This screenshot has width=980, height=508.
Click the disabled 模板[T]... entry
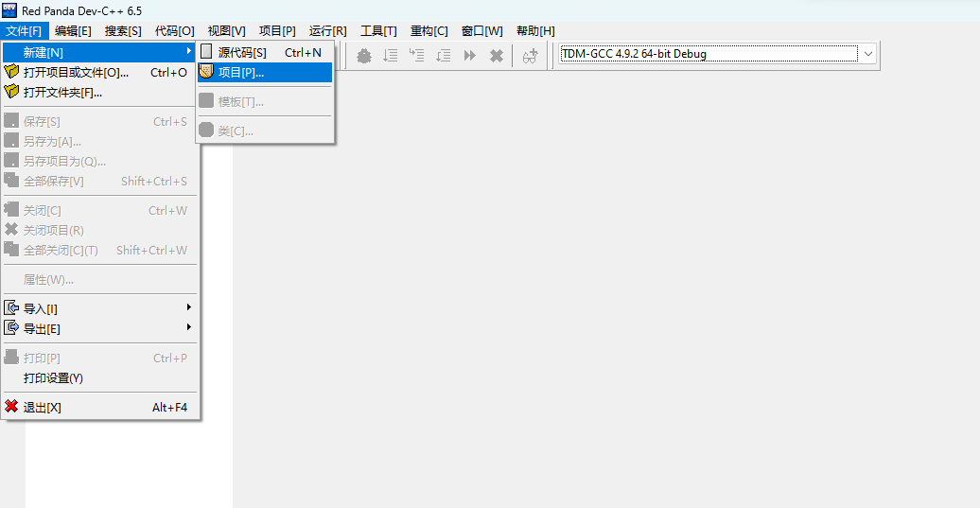265,101
